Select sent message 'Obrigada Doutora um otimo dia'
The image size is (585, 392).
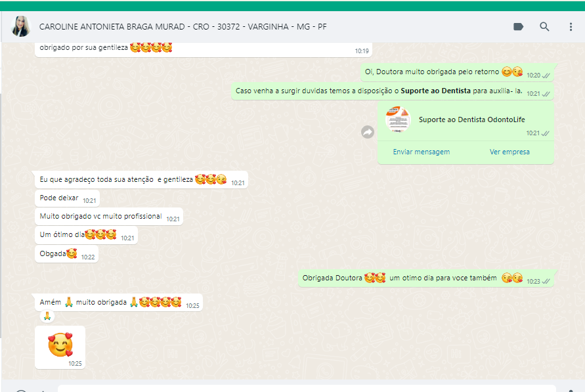pos(425,278)
